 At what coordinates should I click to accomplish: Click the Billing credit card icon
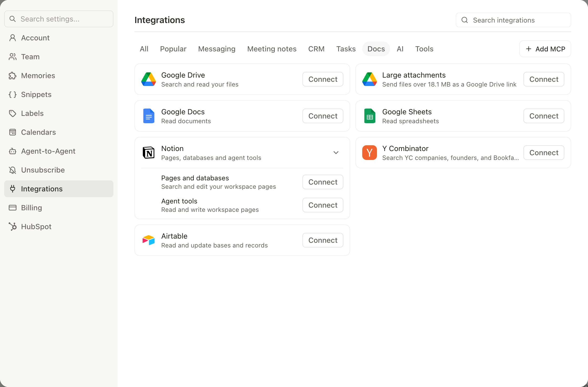click(x=12, y=208)
